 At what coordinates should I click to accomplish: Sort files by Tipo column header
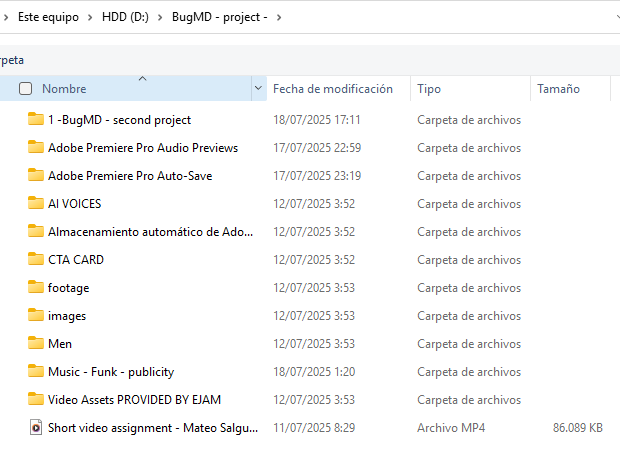(x=429, y=89)
